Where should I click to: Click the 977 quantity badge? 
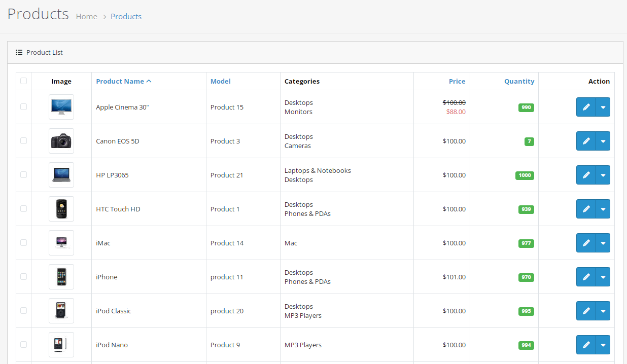pyautogui.click(x=526, y=243)
